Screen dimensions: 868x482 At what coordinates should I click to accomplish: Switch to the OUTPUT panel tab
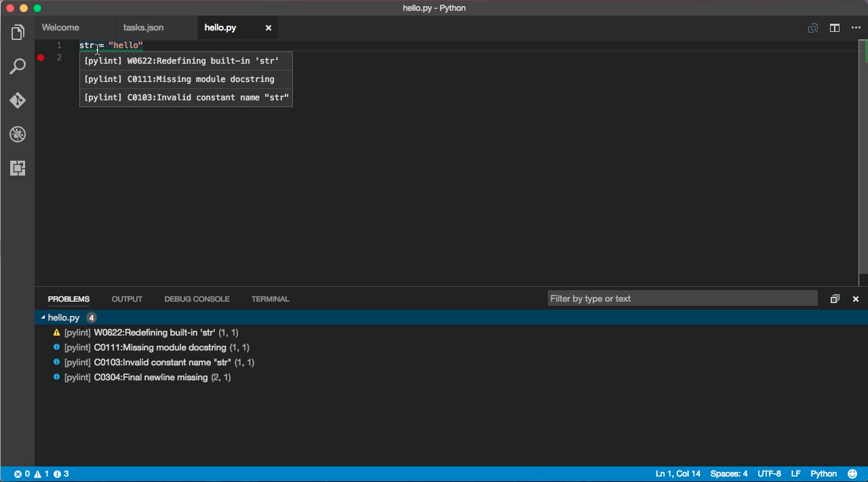click(127, 299)
